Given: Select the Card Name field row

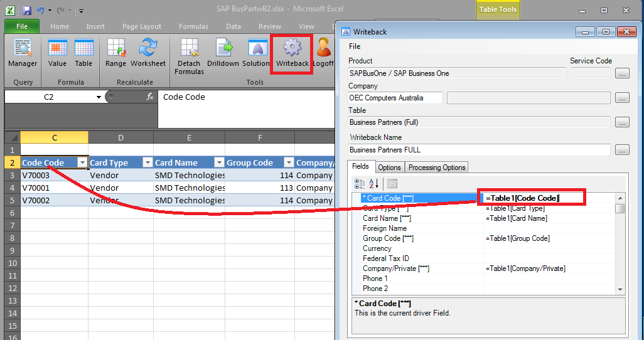Looking at the screenshot, I should 488,218.
